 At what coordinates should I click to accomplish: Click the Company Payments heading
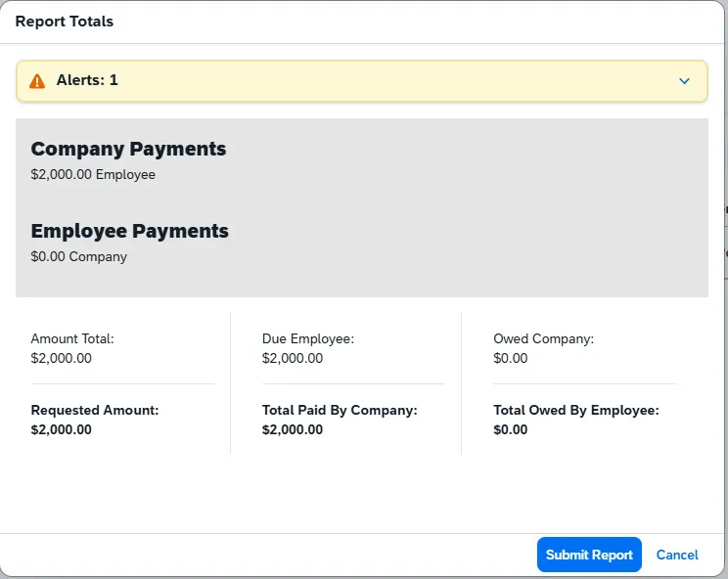click(x=128, y=149)
